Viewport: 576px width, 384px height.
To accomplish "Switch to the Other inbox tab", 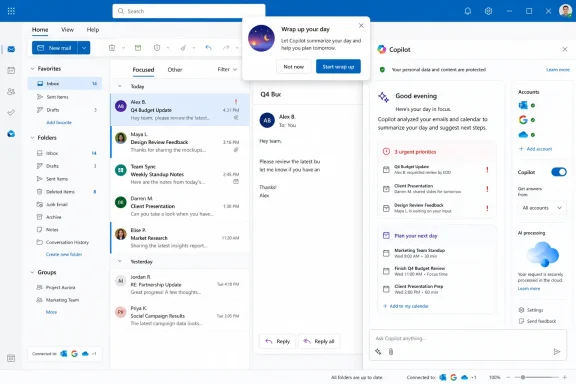I will pyautogui.click(x=175, y=69).
